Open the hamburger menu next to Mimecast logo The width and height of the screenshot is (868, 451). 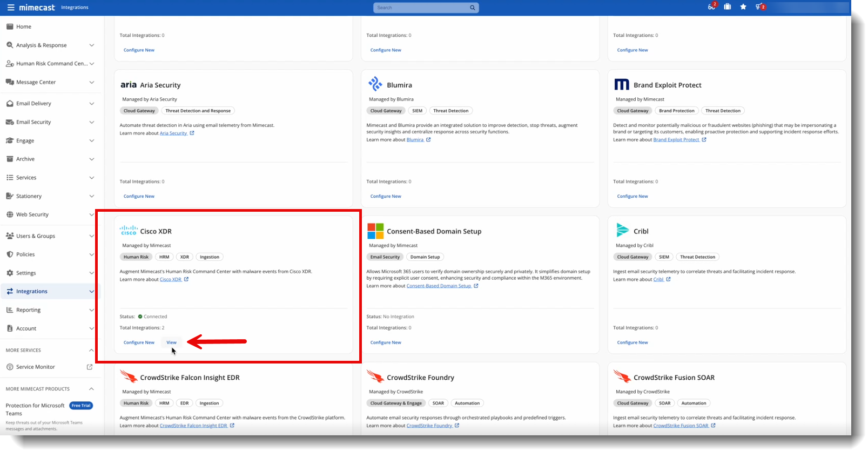(x=11, y=8)
